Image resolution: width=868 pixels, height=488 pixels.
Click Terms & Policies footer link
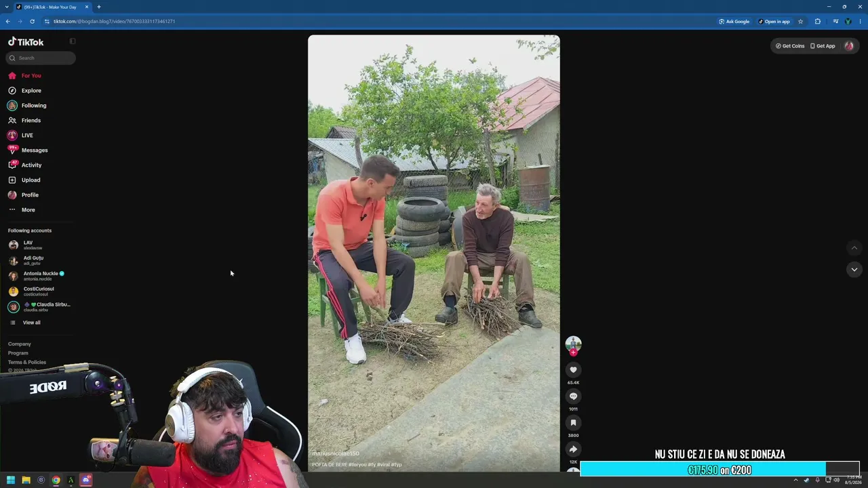pos(27,363)
